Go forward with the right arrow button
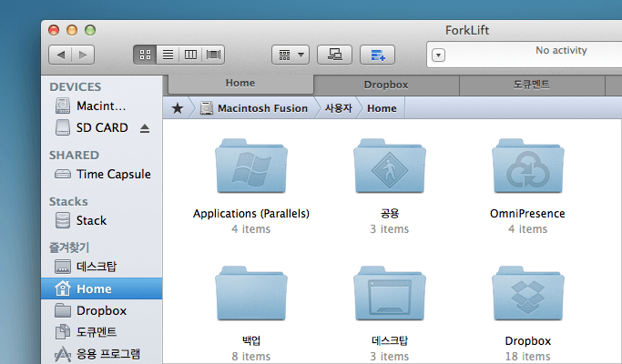Image resolution: width=622 pixels, height=364 pixels. [83, 55]
